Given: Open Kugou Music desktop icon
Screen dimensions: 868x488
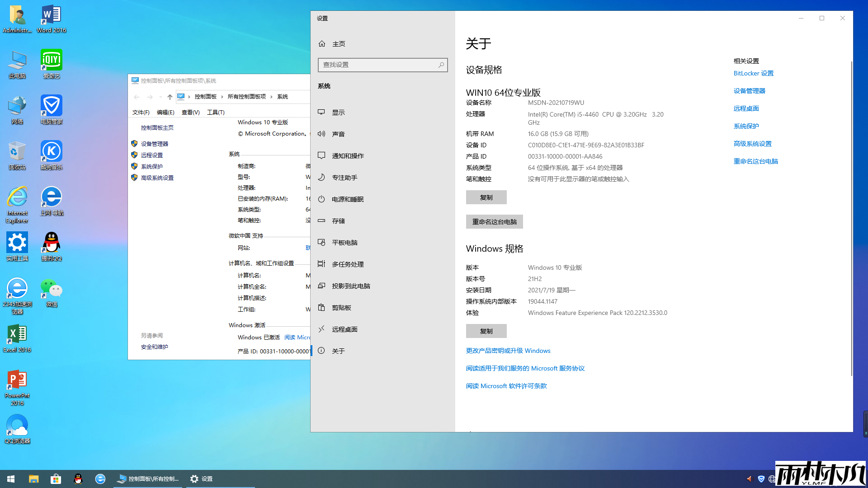Looking at the screenshot, I should (51, 155).
